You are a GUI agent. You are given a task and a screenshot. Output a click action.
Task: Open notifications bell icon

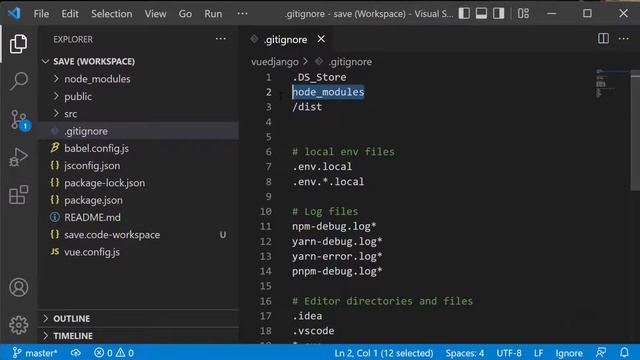pos(624,353)
